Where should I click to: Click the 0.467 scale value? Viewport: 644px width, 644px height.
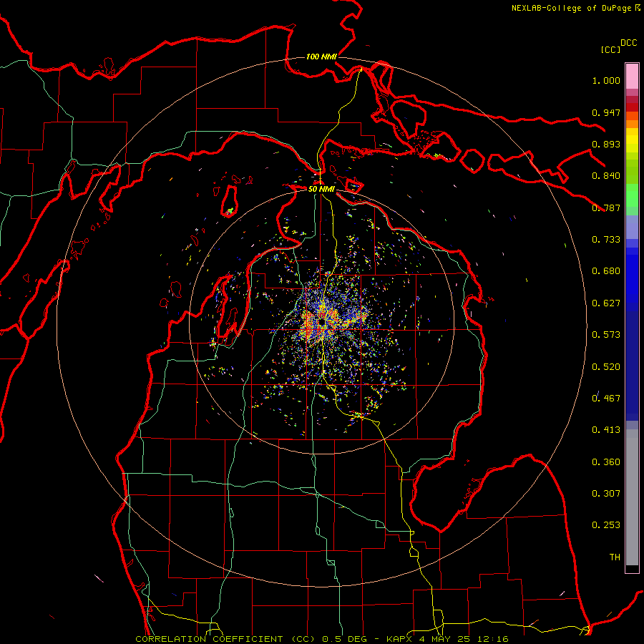(x=606, y=399)
